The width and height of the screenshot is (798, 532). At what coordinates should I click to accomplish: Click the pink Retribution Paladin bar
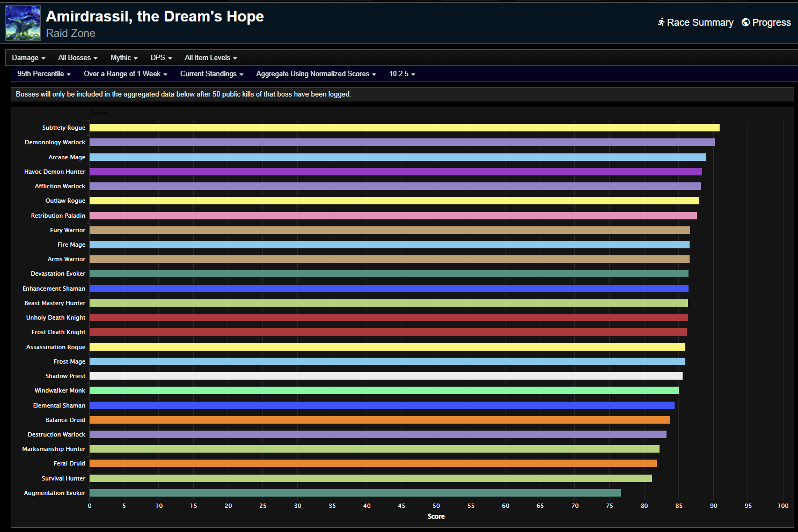coord(393,216)
